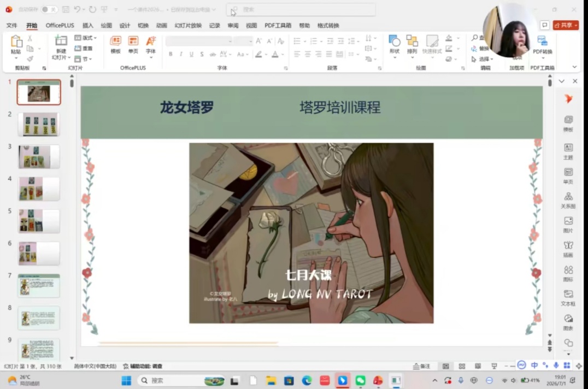Screen dimensions: 588x389
Task: Click the clear formatting icon
Action: pyautogui.click(x=280, y=41)
